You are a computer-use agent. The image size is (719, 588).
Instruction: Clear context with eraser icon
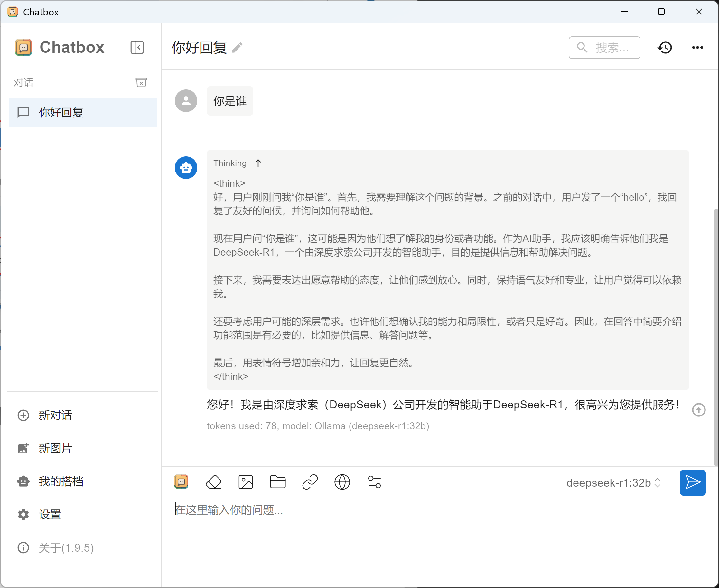pos(213,482)
